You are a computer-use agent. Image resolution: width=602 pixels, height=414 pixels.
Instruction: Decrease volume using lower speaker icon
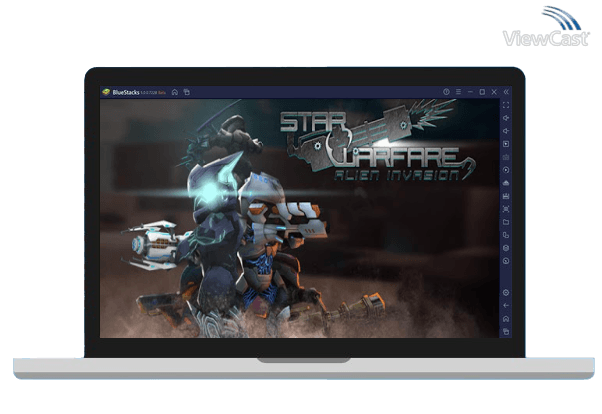[506, 131]
